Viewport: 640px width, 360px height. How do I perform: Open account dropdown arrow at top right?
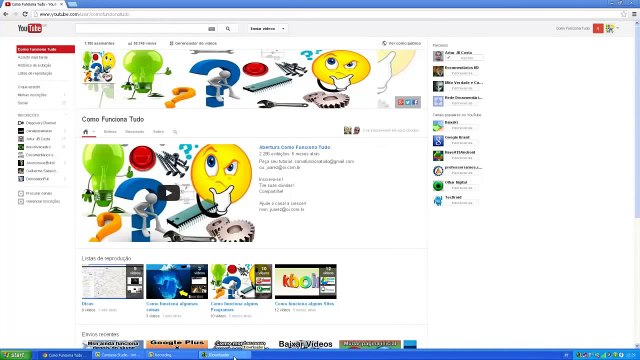pyautogui.click(x=618, y=28)
